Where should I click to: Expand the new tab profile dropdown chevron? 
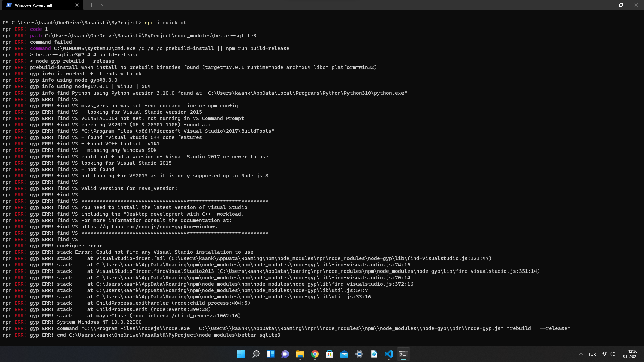[x=103, y=5]
